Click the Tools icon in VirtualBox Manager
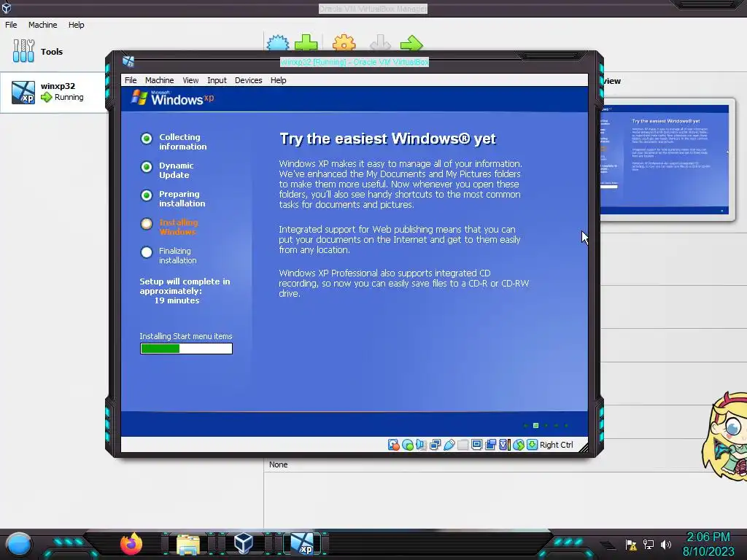The height and width of the screenshot is (560, 747). [24, 51]
